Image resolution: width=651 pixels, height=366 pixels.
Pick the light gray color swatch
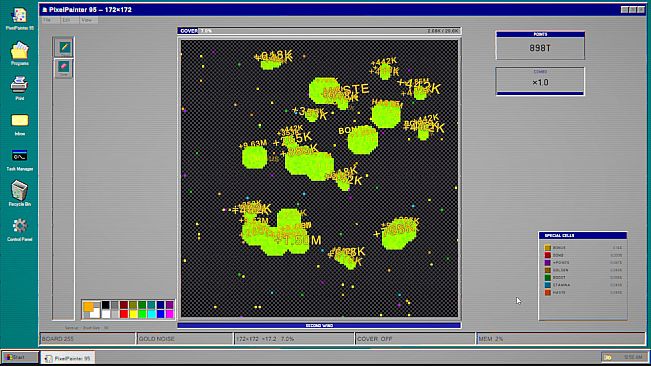(x=115, y=314)
